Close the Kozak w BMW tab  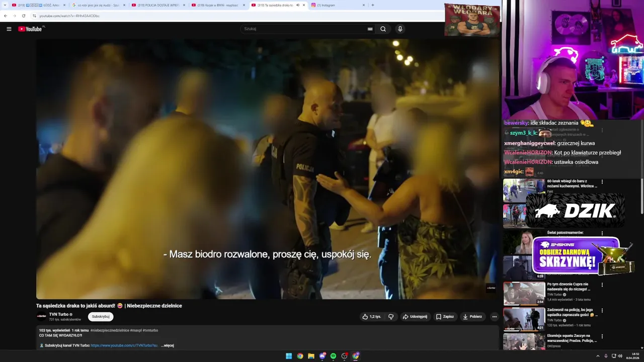click(x=244, y=5)
